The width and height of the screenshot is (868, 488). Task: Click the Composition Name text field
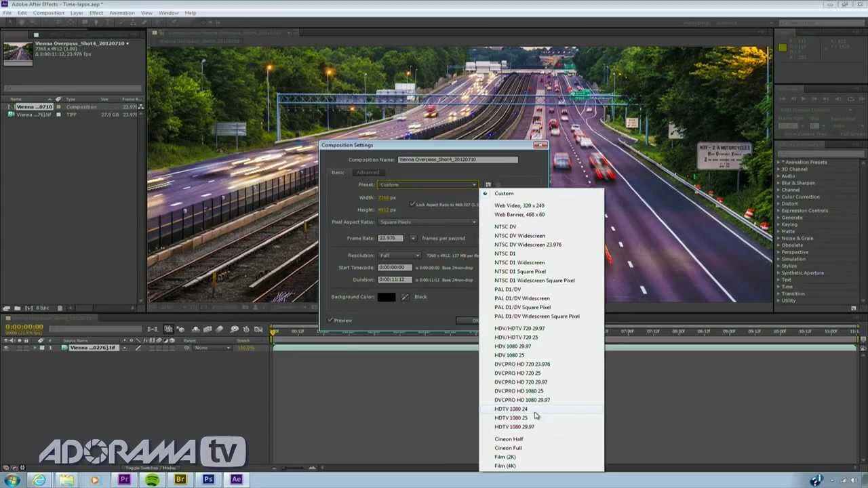458,159
